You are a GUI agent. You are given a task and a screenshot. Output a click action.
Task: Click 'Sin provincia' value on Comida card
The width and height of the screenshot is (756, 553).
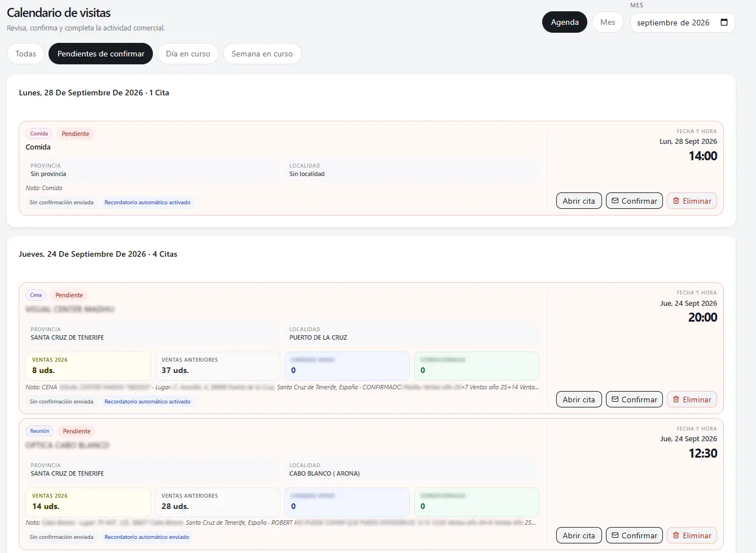49,174
